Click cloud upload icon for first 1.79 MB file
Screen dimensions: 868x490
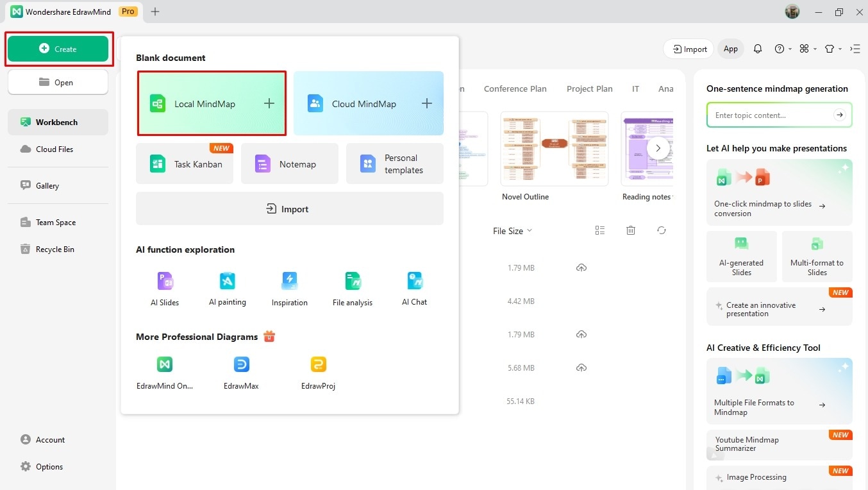click(581, 267)
